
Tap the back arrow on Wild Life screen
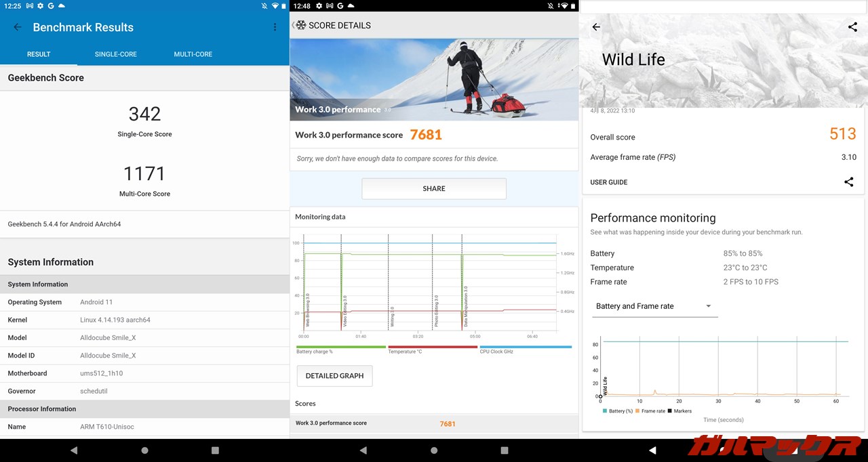(x=596, y=27)
